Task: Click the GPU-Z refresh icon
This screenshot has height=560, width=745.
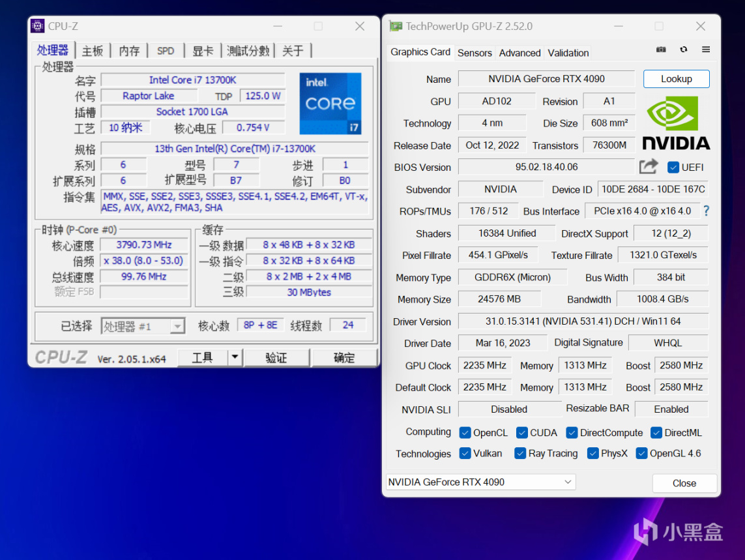Action: [x=683, y=50]
